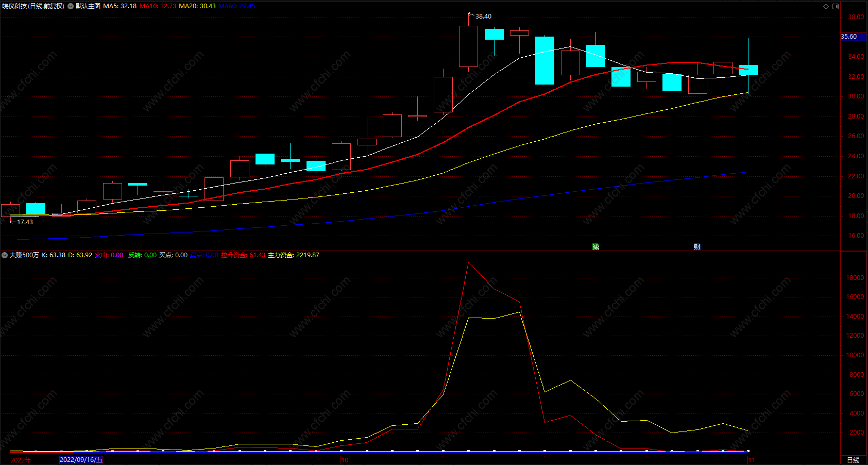Click the 默认主图 indicator label
The image size is (868, 465).
88,6
